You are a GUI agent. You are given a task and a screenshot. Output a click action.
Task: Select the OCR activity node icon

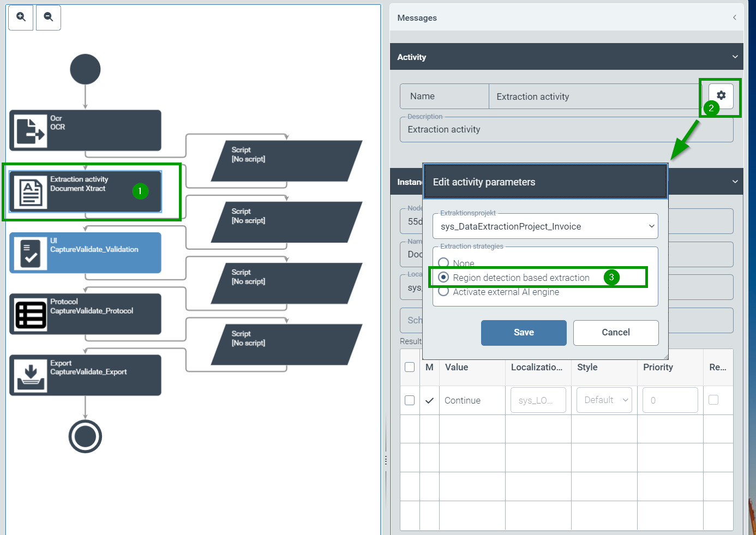29,131
